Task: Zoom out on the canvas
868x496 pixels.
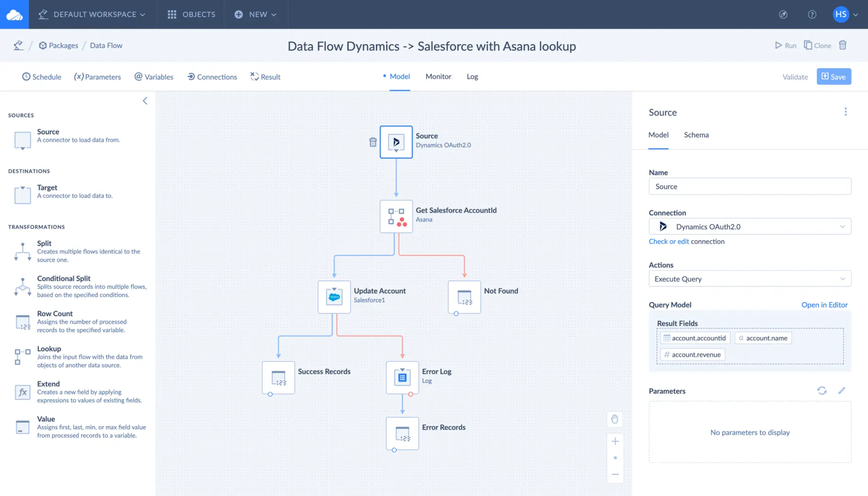Action: 615,474
